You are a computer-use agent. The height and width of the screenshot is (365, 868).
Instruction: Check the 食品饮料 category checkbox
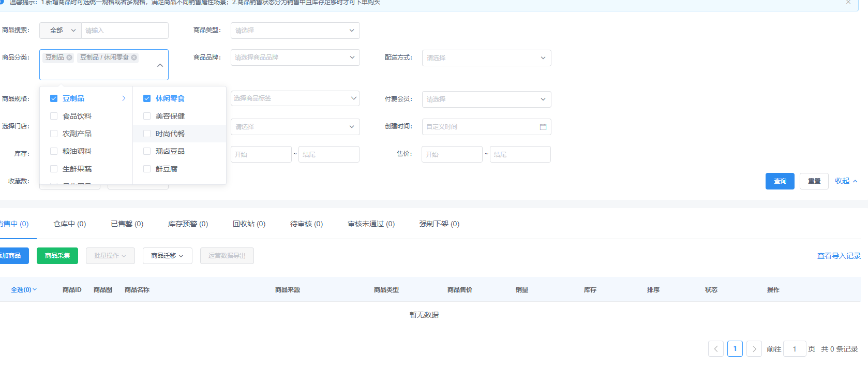[54, 116]
